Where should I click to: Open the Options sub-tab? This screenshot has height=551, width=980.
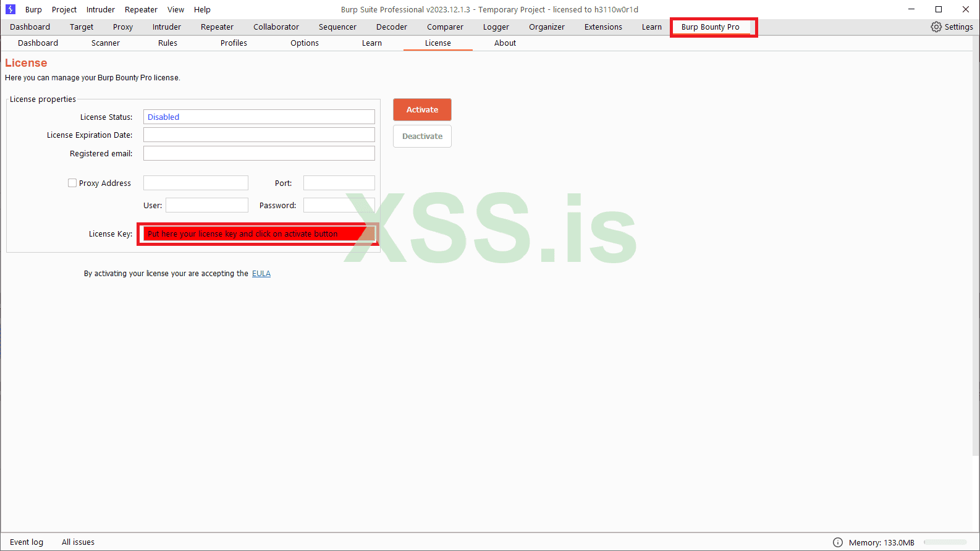click(305, 43)
